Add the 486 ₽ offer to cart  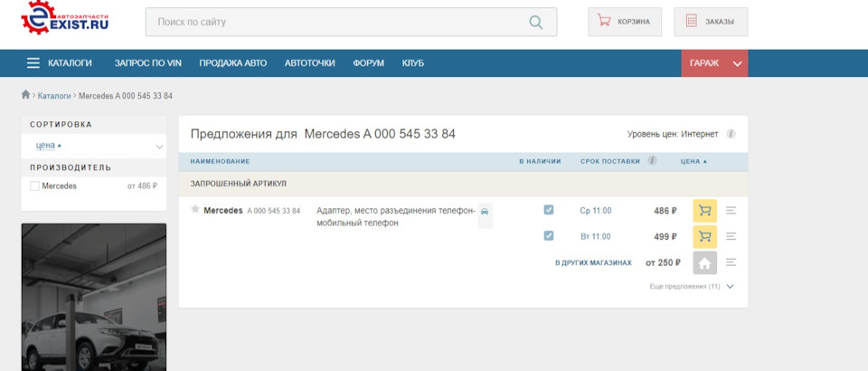coord(704,211)
